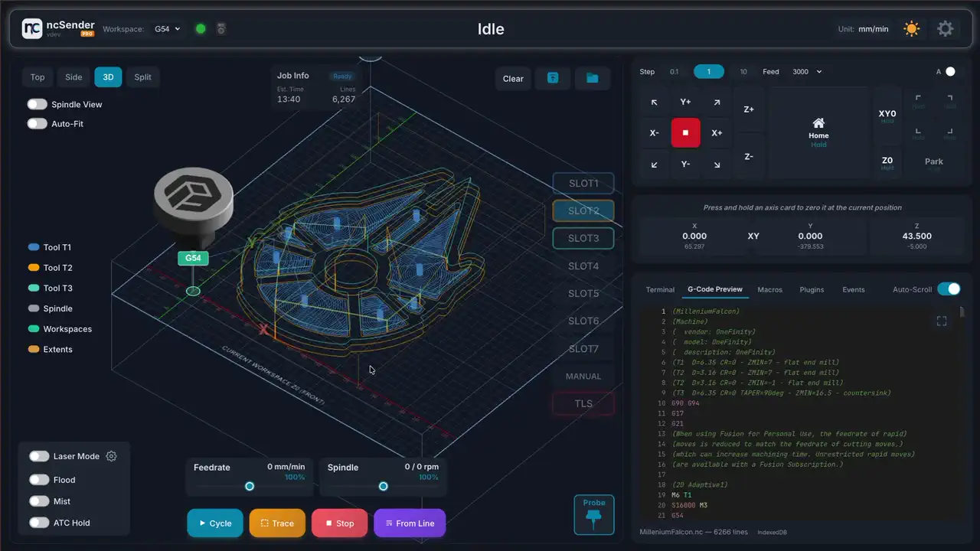This screenshot has height=551, width=980.
Task: Jog diagonally up-left with arrow button
Action: click(x=654, y=102)
